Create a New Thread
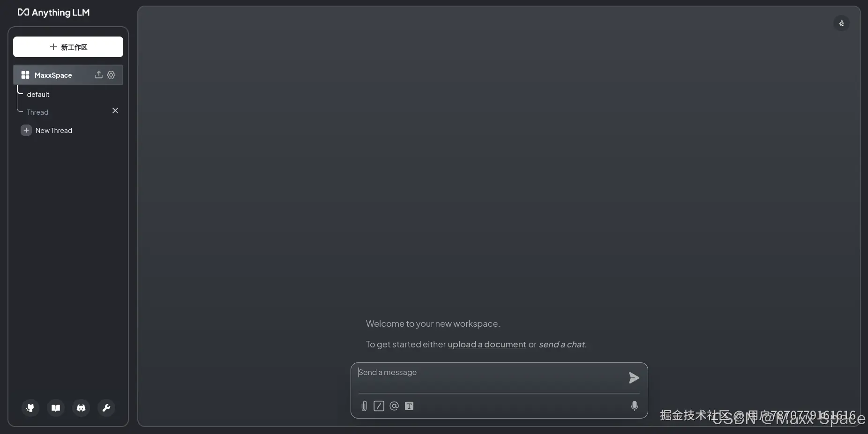This screenshot has width=868, height=434. pyautogui.click(x=47, y=131)
